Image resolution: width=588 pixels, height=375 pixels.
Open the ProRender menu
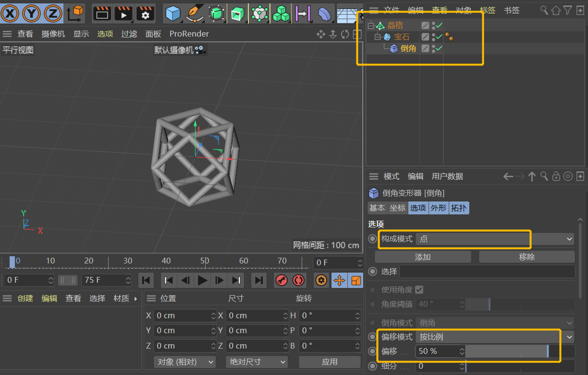(x=189, y=34)
